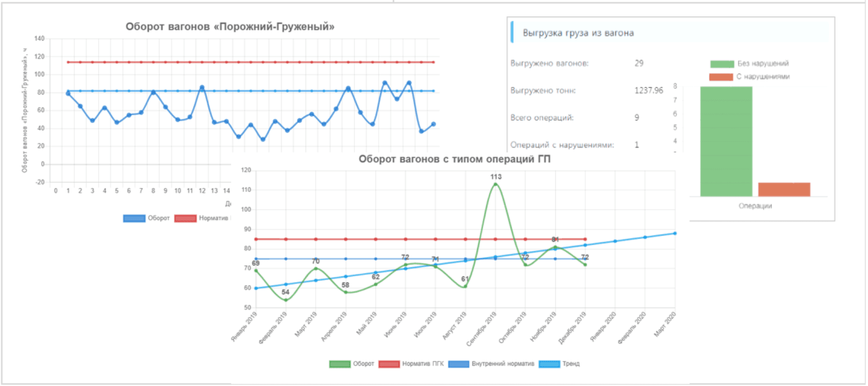Click the 140 y-axis tick in the Порожний-Груженый chart
Screen dimensions: 868x386
coord(40,39)
